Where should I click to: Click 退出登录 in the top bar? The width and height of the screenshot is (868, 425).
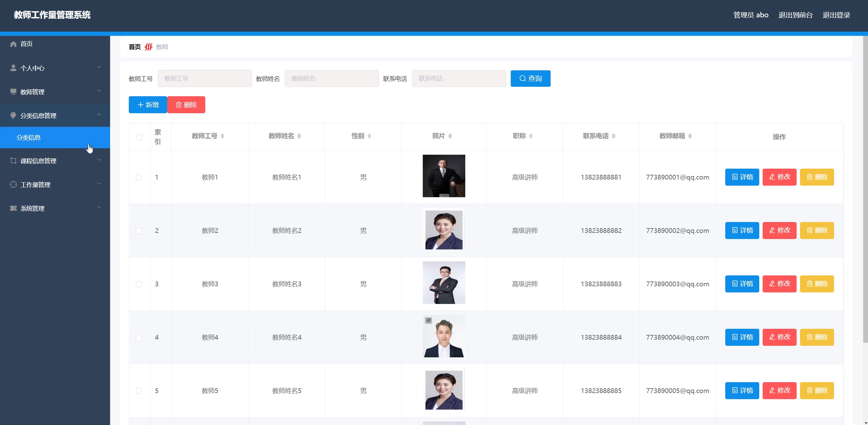click(836, 15)
